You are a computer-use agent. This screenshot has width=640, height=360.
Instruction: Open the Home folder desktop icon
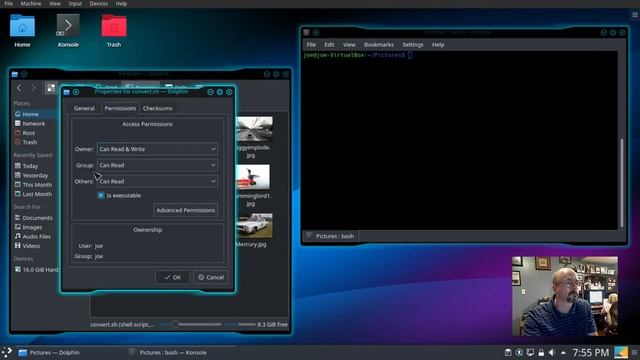22,31
